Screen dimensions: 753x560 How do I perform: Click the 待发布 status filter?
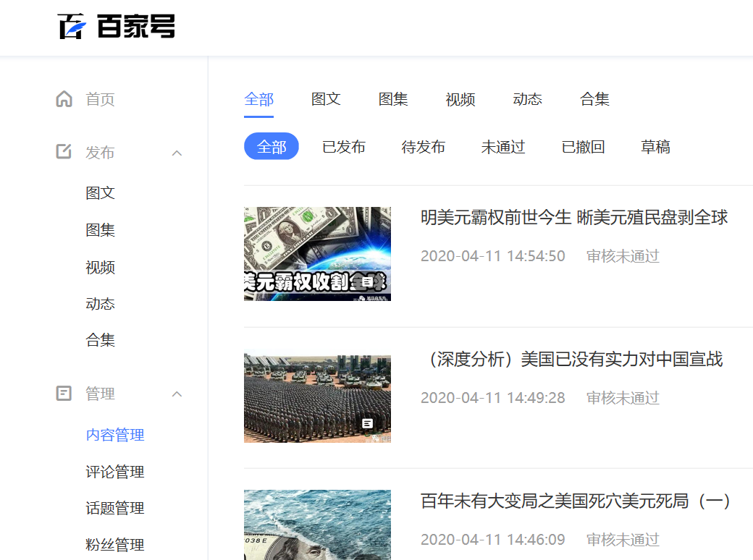click(423, 146)
